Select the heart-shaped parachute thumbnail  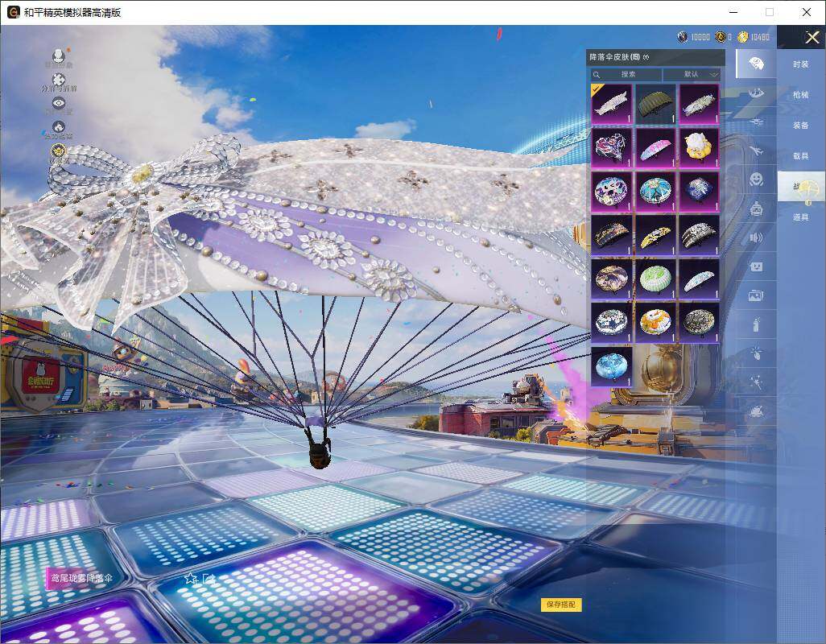click(611, 147)
